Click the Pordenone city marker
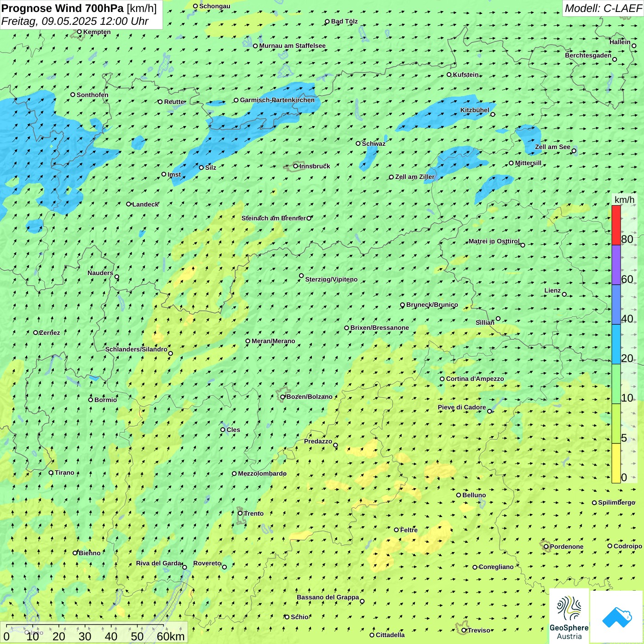644x644 pixels. pyautogui.click(x=546, y=546)
